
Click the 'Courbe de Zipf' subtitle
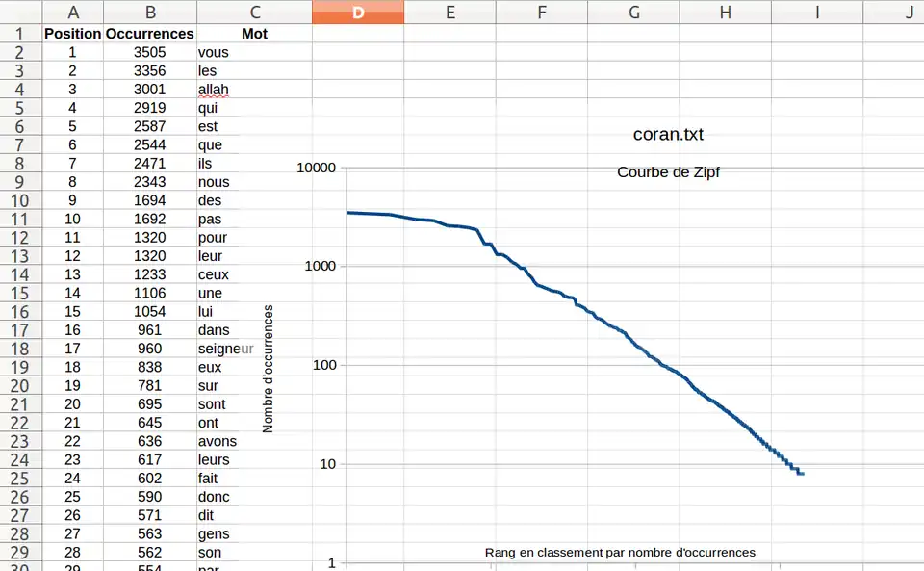point(668,172)
